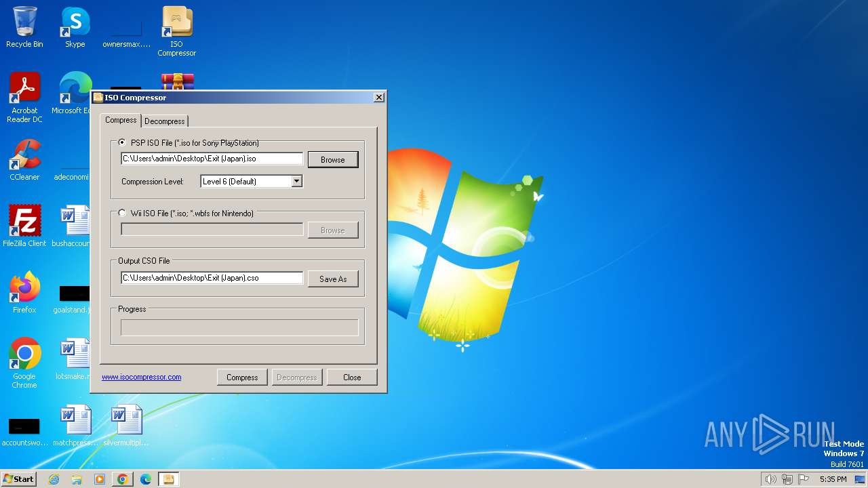Switch to the Compress tab
Image resolution: width=868 pixels, height=488 pixels.
click(x=121, y=120)
